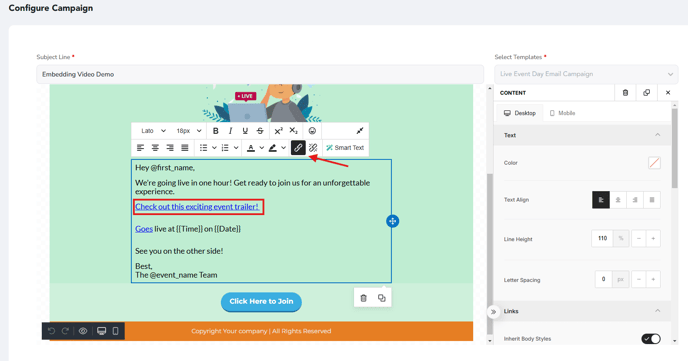Apply italic formatting
Screen dimensions: 688x361
click(x=230, y=131)
